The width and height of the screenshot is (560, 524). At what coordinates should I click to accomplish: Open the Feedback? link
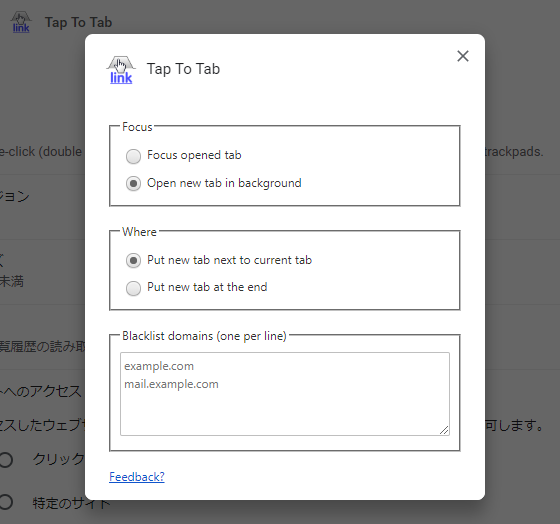[137, 477]
